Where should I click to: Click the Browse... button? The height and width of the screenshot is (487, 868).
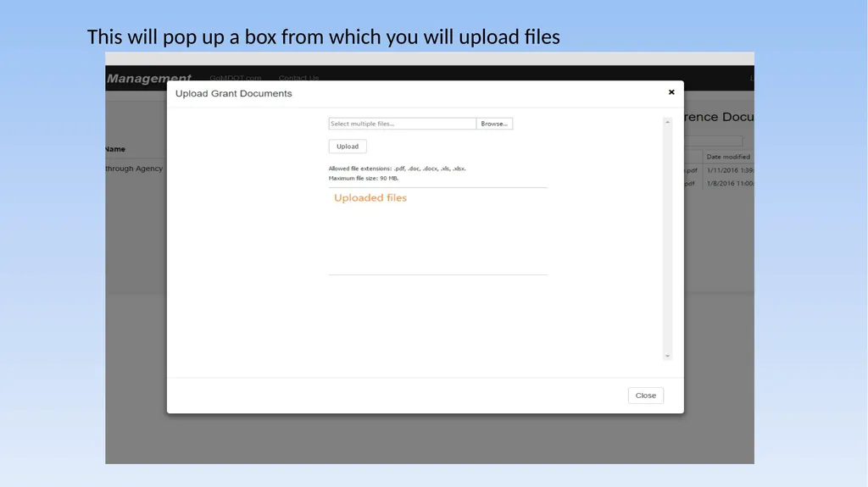(x=494, y=124)
